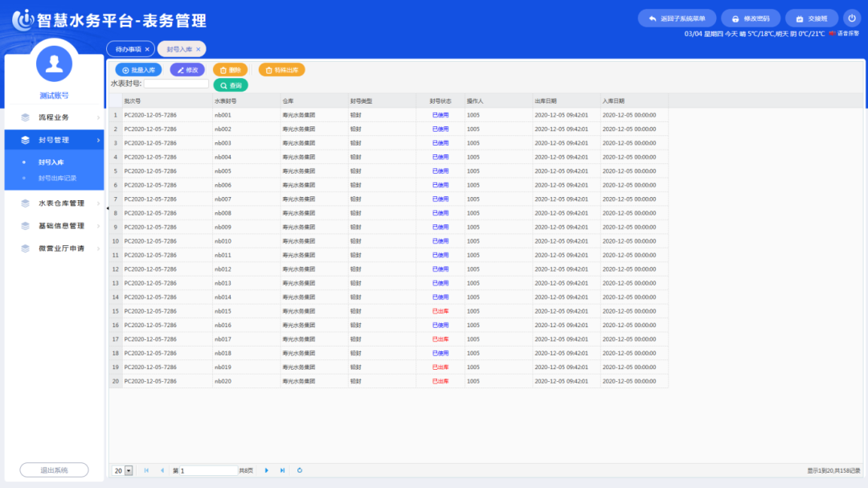Select the 封号入库 sidebar submenu item
Image resolution: width=868 pixels, height=488 pixels.
51,162
